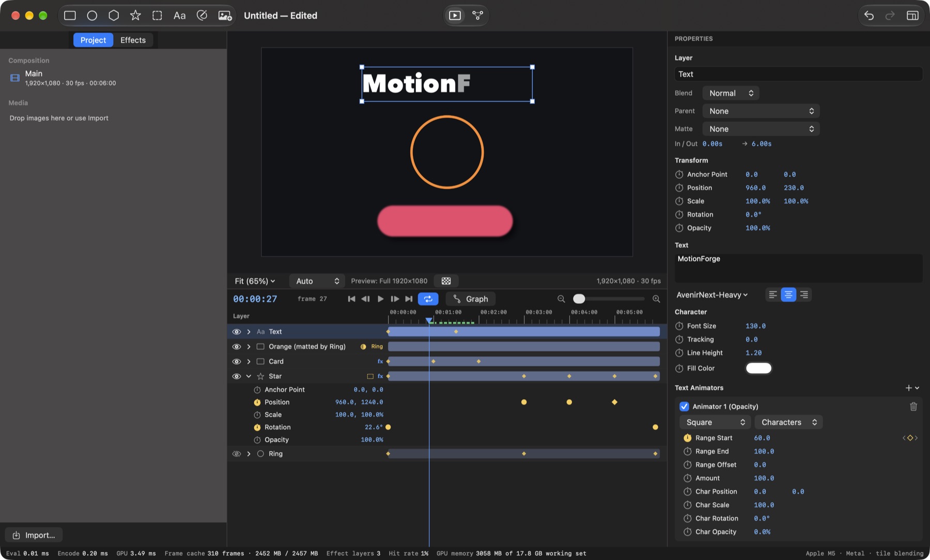Screen dimensions: 930x560
Task: Select the Polygon shape tool
Action: click(114, 15)
